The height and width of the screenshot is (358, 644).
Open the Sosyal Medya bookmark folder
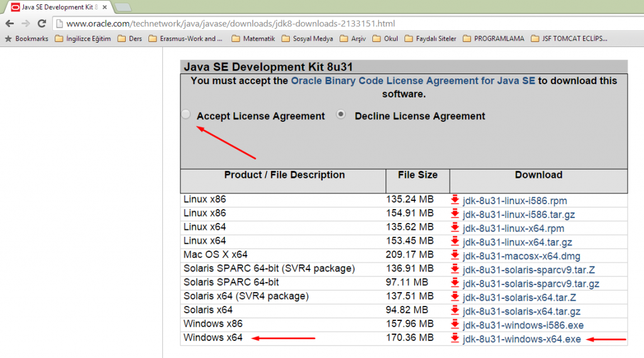(x=307, y=39)
